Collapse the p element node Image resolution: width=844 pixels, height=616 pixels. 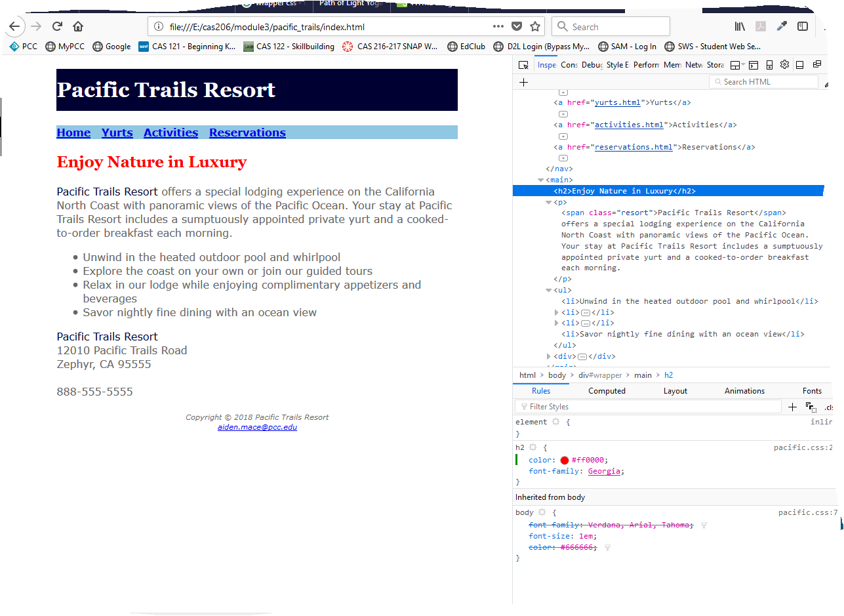549,202
